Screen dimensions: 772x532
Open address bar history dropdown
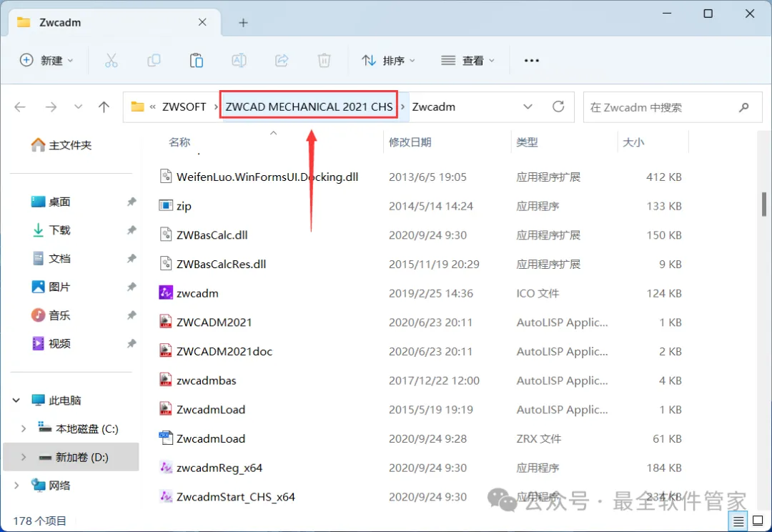point(528,107)
